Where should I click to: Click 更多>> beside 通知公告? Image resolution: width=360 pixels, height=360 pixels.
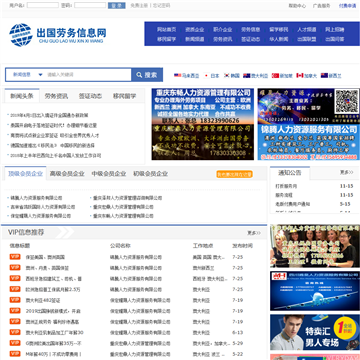coord(346,172)
